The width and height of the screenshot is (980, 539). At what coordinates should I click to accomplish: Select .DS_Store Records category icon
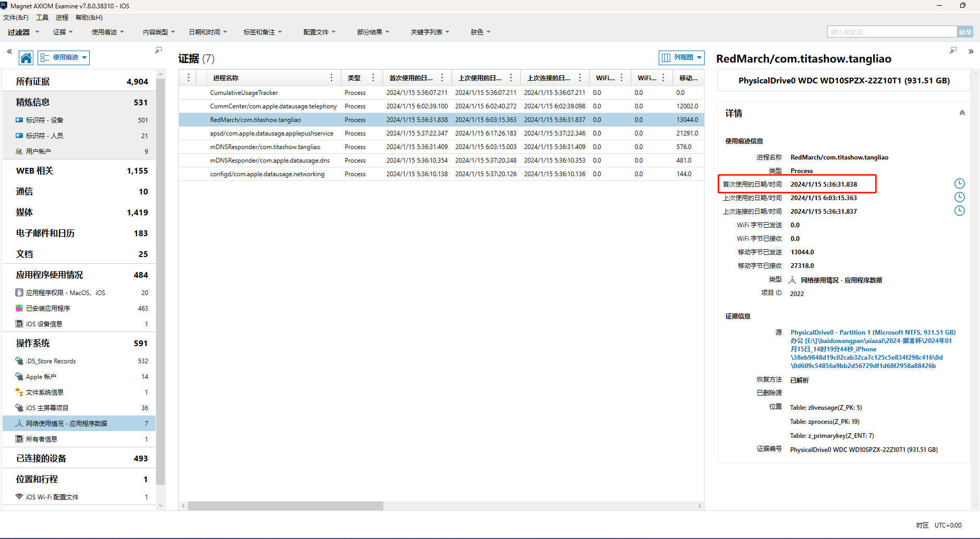pos(19,361)
